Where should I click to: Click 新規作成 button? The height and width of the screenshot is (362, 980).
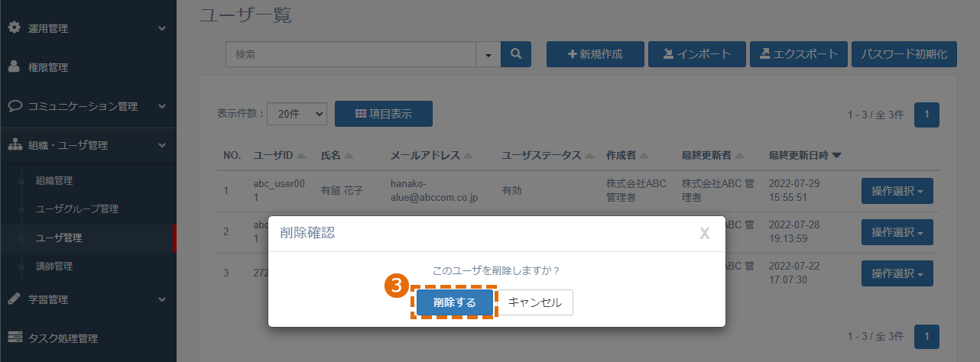pyautogui.click(x=595, y=54)
